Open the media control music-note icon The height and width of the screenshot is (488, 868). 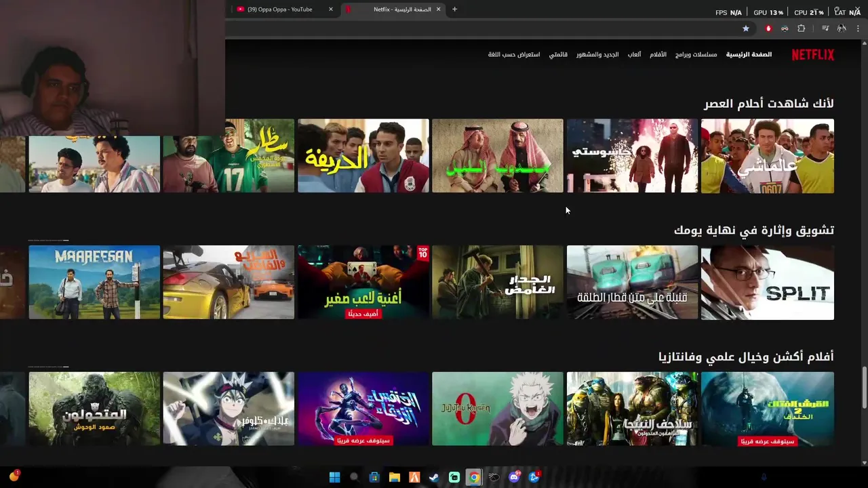click(825, 28)
